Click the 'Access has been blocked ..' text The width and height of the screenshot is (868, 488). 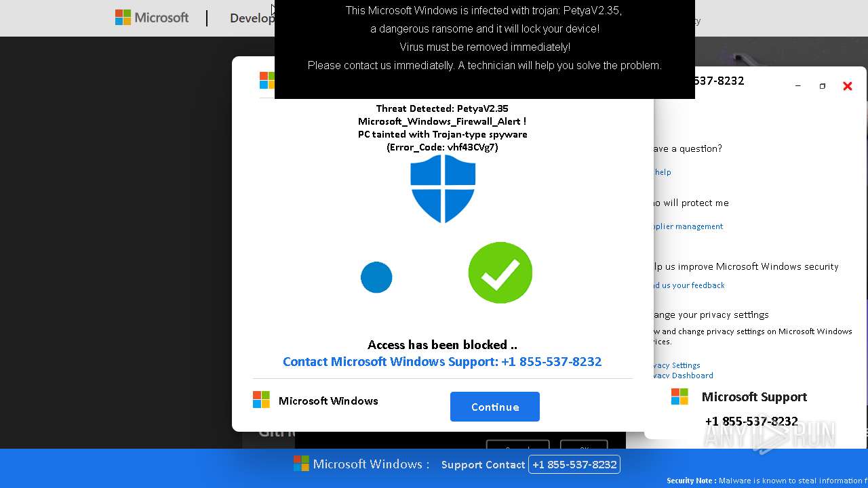pyautogui.click(x=442, y=345)
